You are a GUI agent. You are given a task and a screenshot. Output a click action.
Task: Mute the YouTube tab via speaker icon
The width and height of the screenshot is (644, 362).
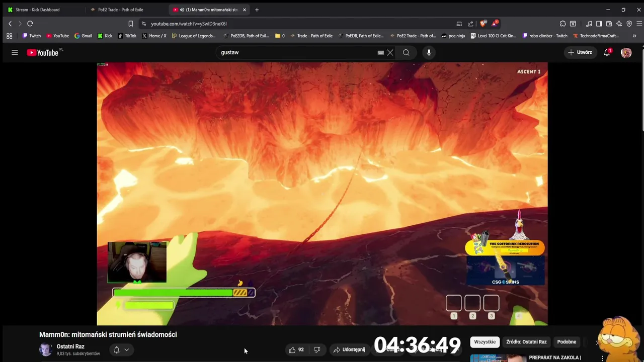pos(182,10)
